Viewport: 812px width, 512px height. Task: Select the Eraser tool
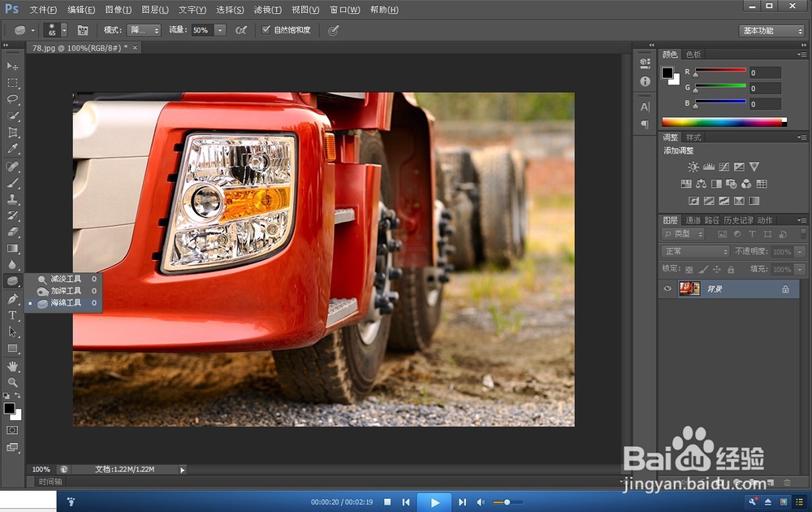[12, 232]
